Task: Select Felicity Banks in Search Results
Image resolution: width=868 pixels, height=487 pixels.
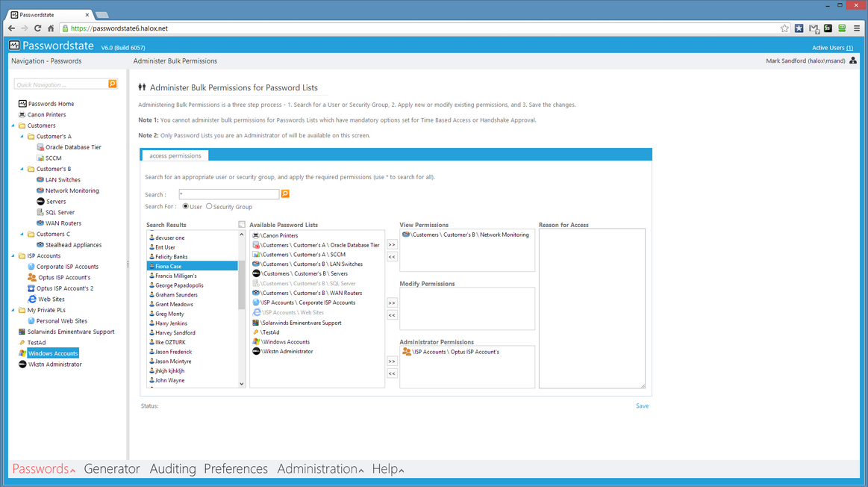Action: (x=192, y=256)
